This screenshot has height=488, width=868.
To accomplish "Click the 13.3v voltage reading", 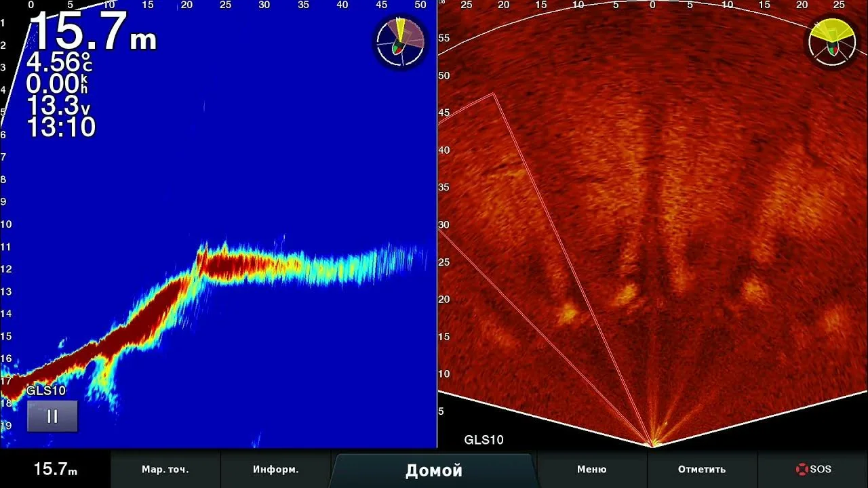I will 59,106.
